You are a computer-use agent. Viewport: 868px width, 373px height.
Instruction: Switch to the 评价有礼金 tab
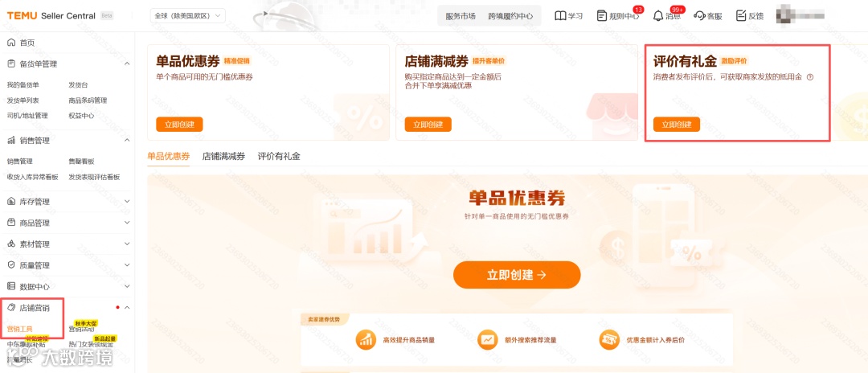(279, 157)
